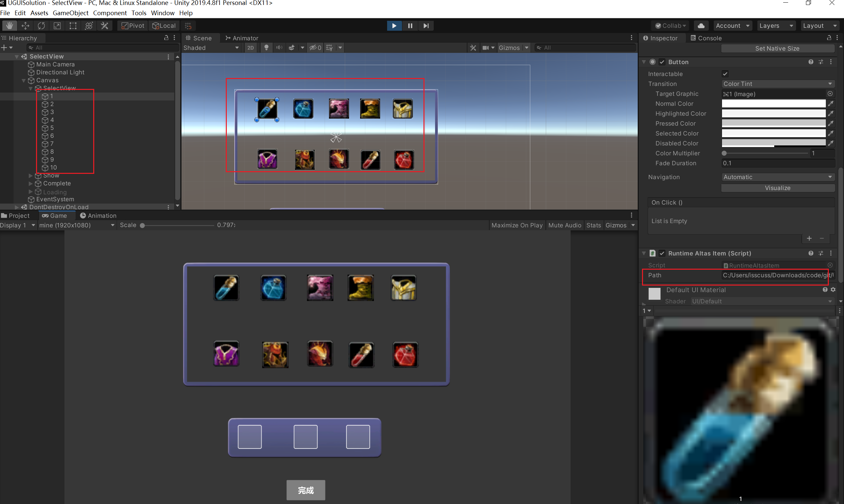Viewport: 844px width, 504px height.
Task: Open Game resolution mine (1920x1080) dropdown
Action: (x=77, y=225)
